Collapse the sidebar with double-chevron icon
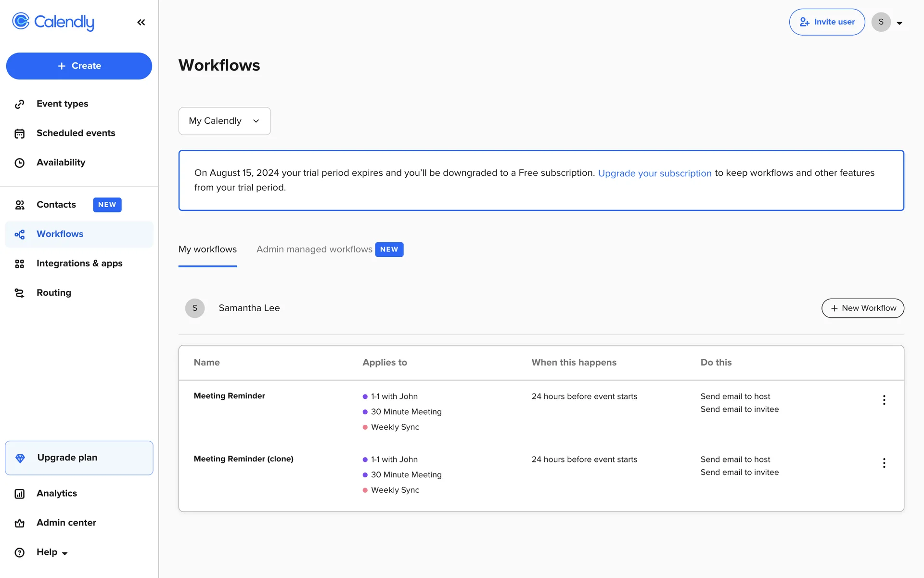The width and height of the screenshot is (924, 578). click(141, 22)
